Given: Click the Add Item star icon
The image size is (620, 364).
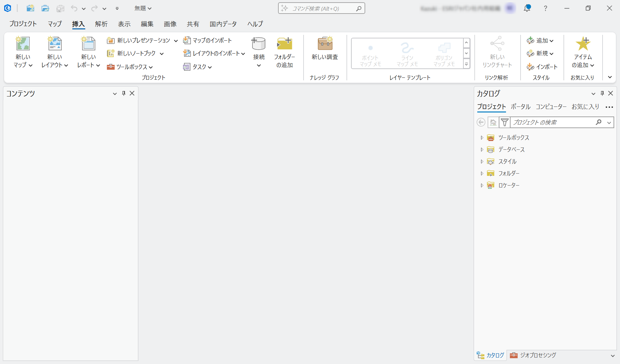Looking at the screenshot, I should point(583,44).
